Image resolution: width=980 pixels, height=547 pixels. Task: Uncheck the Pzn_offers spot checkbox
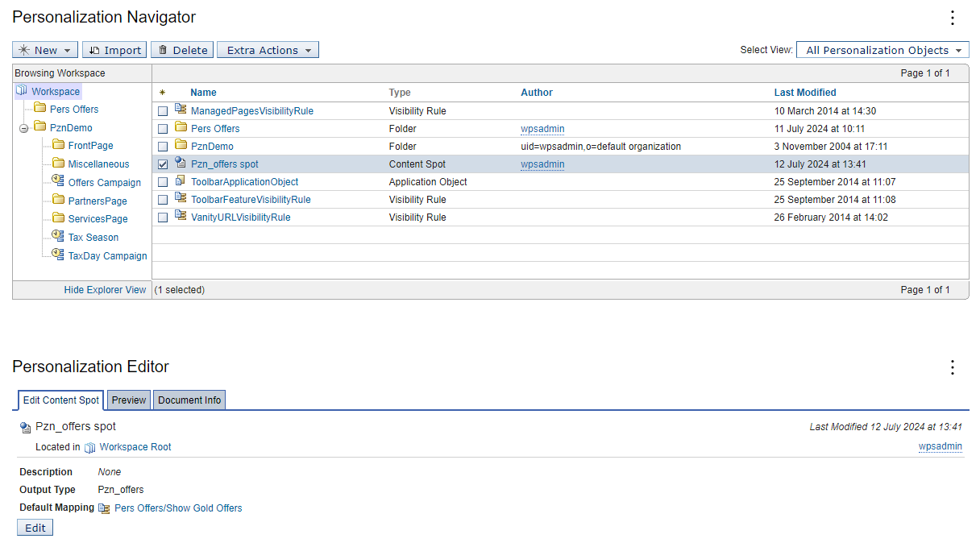coord(163,164)
